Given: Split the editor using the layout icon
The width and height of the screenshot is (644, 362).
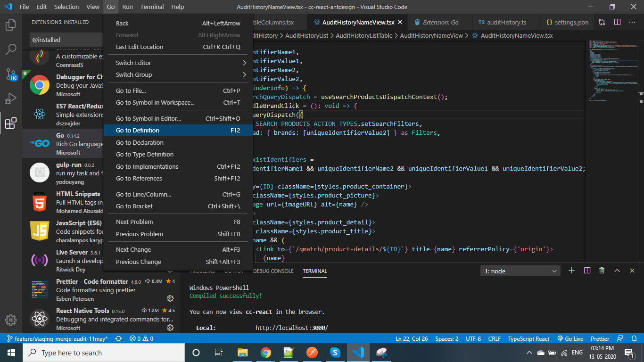Looking at the screenshot, I should coord(618,22).
